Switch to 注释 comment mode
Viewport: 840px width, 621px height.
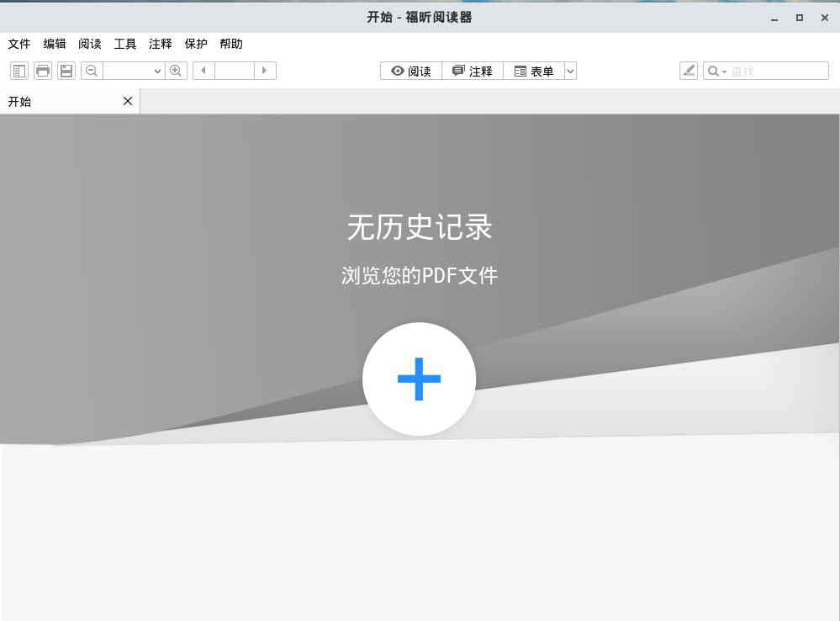click(x=473, y=72)
